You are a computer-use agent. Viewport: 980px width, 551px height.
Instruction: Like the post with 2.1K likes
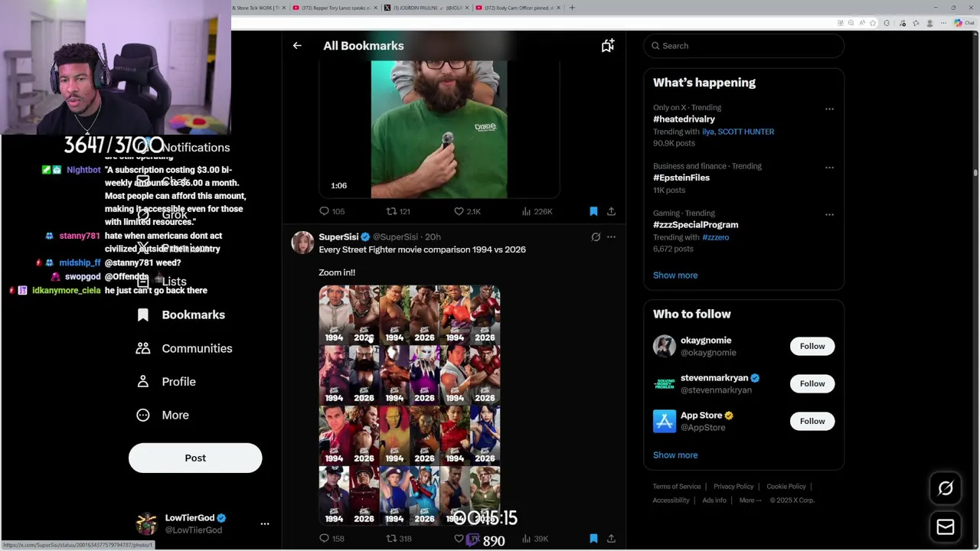[459, 211]
